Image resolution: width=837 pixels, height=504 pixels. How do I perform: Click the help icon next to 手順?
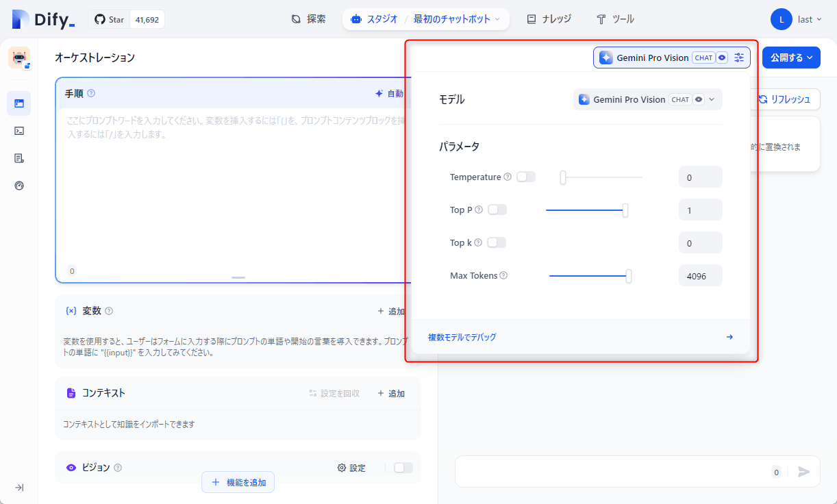(x=91, y=93)
